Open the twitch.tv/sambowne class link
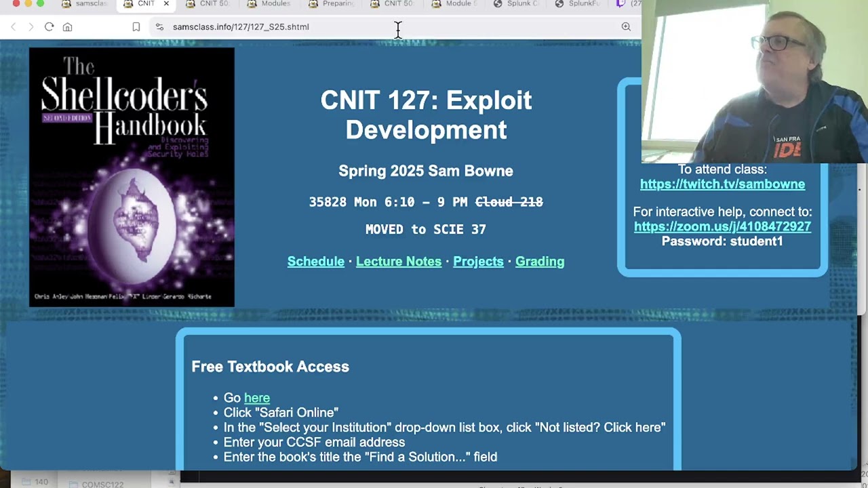 click(722, 184)
